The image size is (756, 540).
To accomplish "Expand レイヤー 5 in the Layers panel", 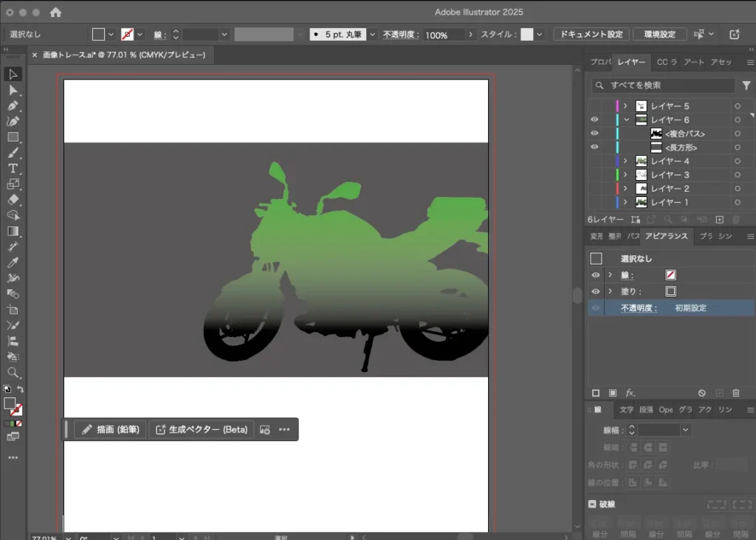I will (x=625, y=106).
